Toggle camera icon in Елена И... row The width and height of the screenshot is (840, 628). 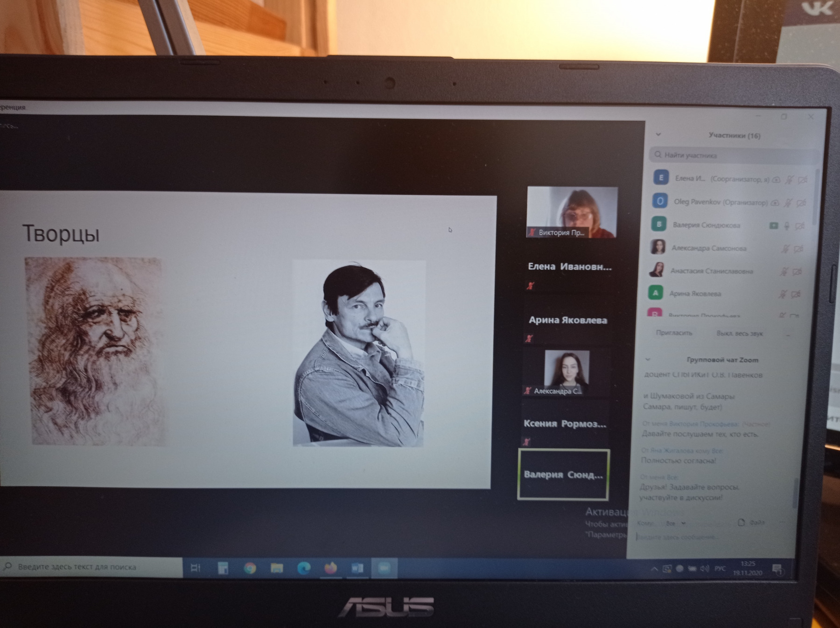pos(803,180)
